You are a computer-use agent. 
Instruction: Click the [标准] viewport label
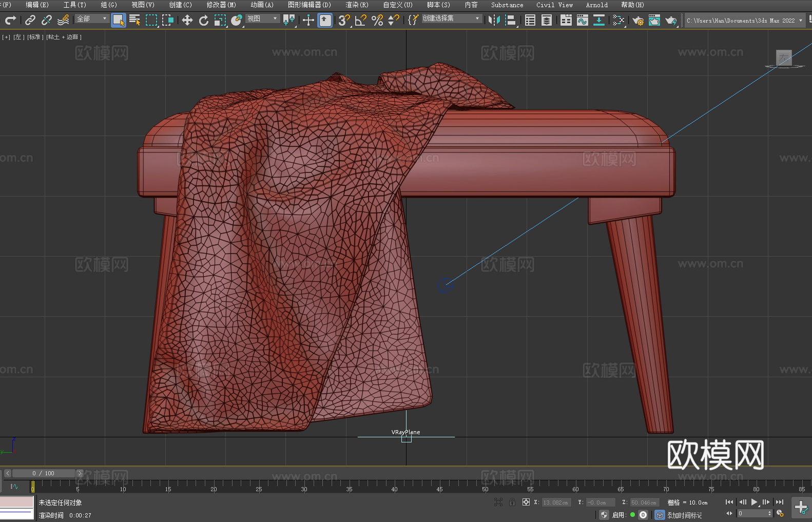35,37
